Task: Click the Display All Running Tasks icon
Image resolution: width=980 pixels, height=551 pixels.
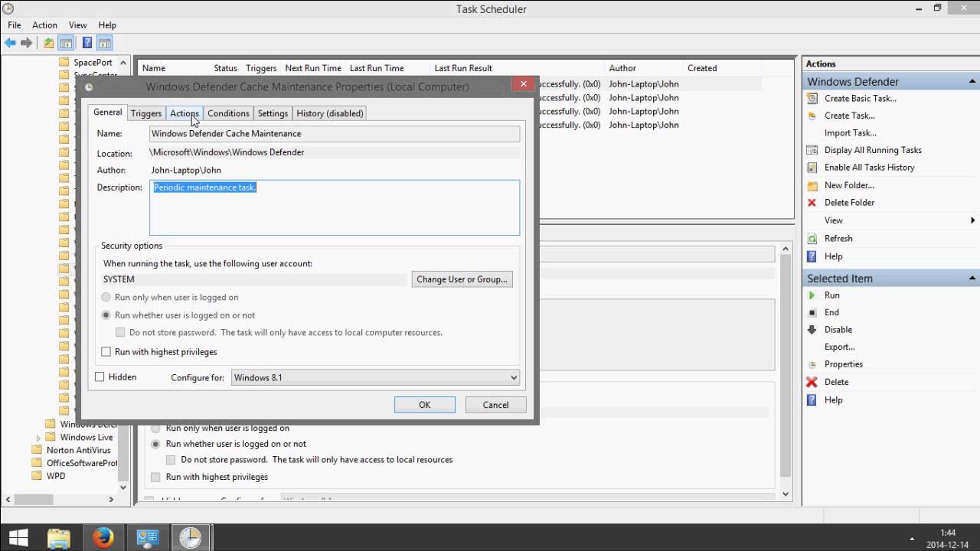Action: point(812,150)
